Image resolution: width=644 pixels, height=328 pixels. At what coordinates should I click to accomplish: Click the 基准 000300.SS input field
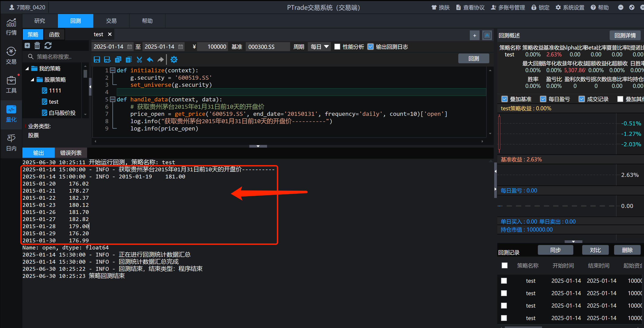(267, 47)
